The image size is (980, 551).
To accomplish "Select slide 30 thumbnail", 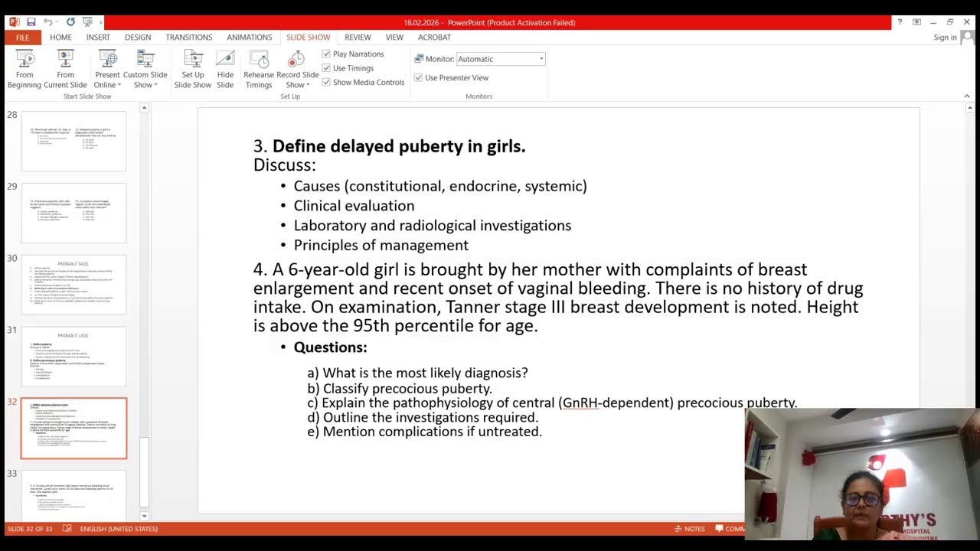I will click(73, 285).
